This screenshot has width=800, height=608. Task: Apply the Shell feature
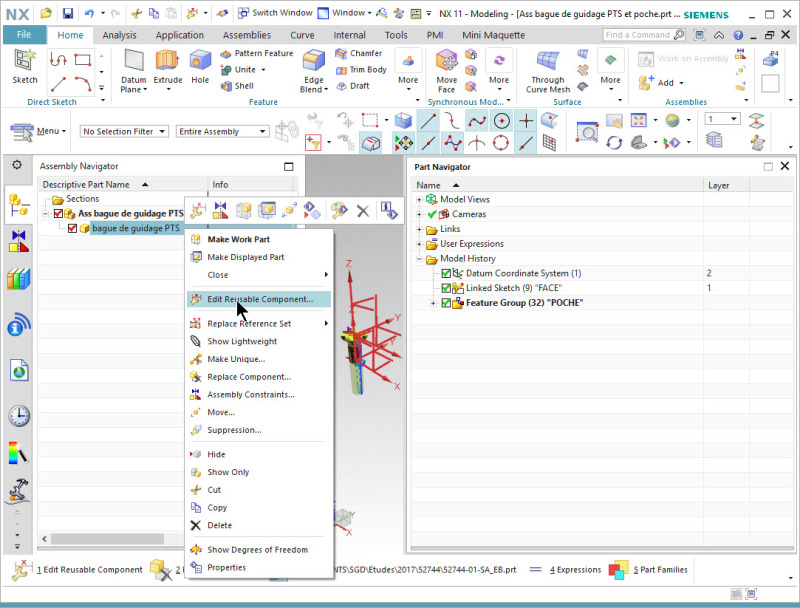click(x=237, y=86)
